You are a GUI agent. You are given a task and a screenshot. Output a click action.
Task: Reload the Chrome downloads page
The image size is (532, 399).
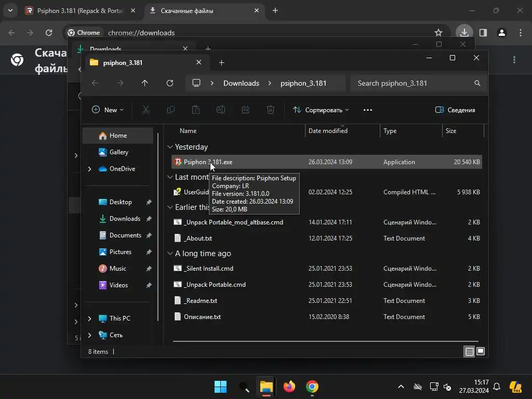(49, 33)
